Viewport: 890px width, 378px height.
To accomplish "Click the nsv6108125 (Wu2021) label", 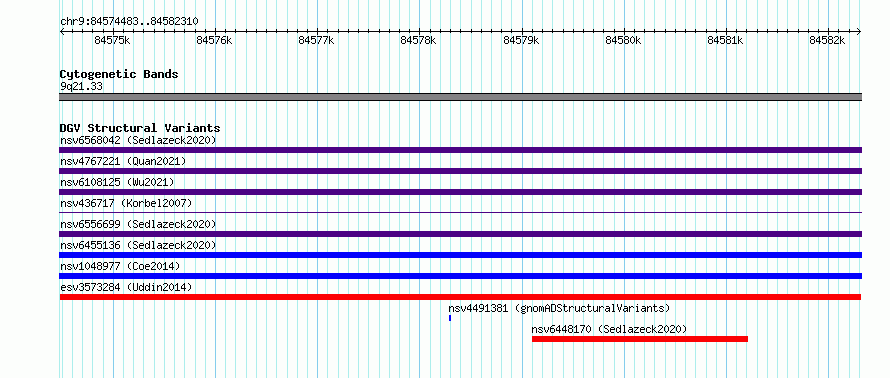I will (117, 182).
